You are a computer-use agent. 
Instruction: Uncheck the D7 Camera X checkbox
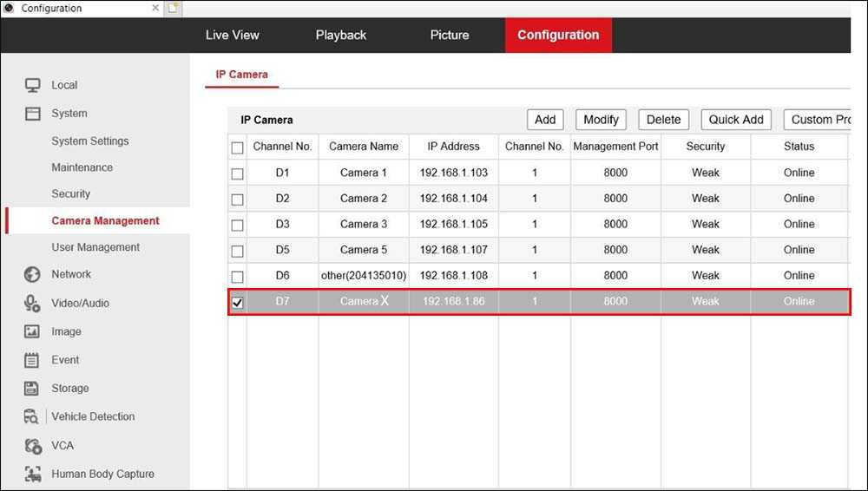238,302
